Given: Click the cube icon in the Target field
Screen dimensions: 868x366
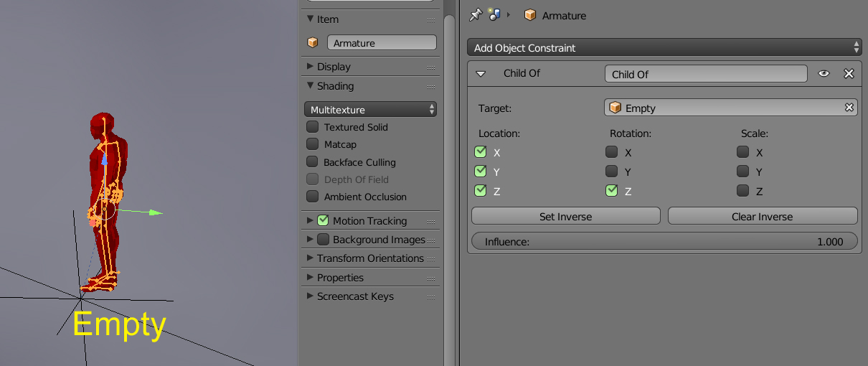Looking at the screenshot, I should point(615,108).
